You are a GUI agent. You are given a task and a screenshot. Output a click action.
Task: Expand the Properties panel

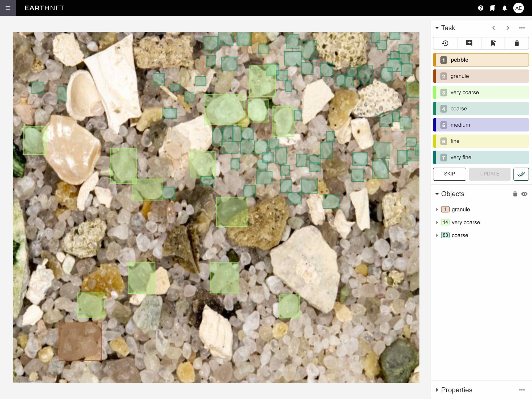coord(437,390)
